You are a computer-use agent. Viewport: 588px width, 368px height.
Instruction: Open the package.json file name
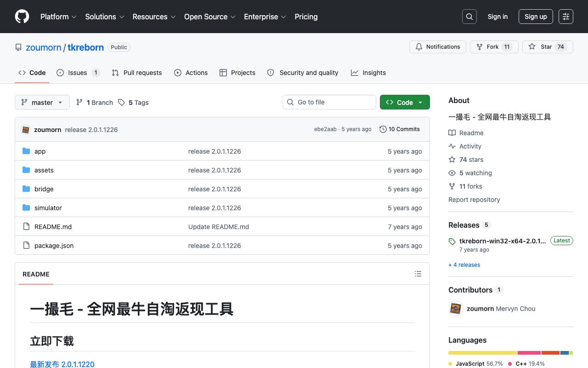point(54,246)
